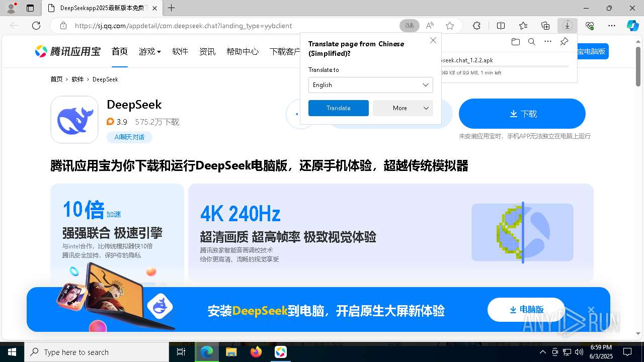Open the 下载客户端 navigation item
Screen dimensions: 644x362
(285, 51)
